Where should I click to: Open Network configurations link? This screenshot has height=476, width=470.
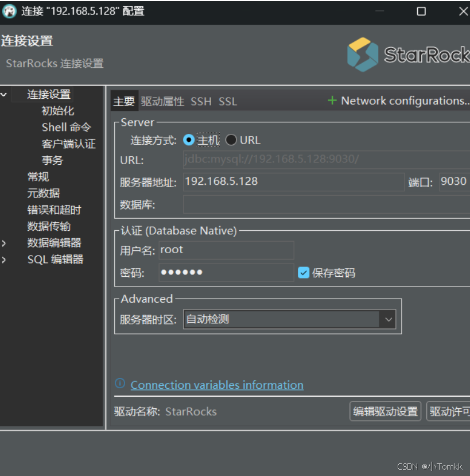(405, 100)
